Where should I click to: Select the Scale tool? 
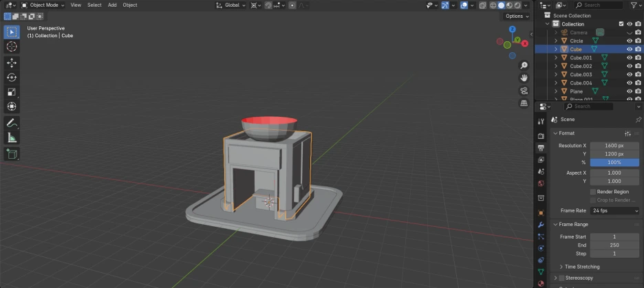[12, 92]
